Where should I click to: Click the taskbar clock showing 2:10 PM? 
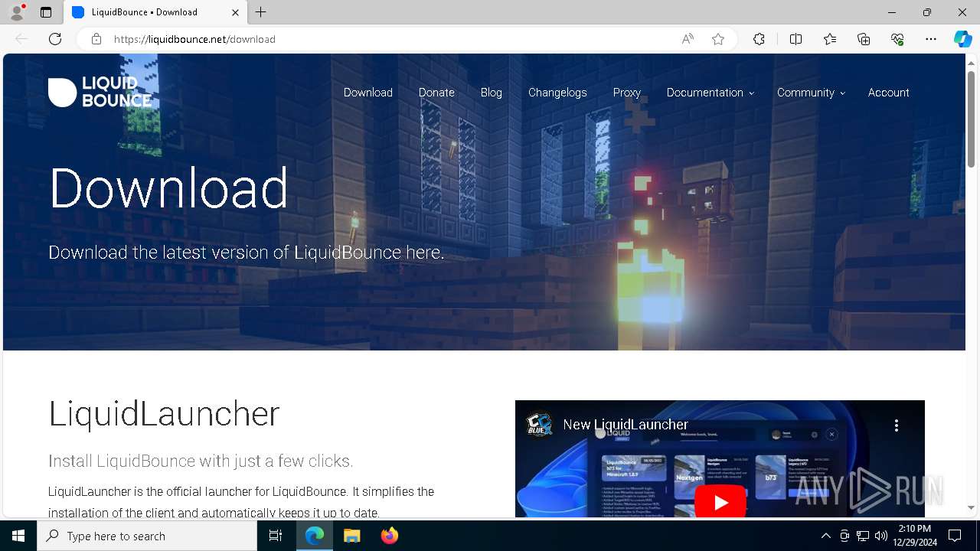click(915, 536)
